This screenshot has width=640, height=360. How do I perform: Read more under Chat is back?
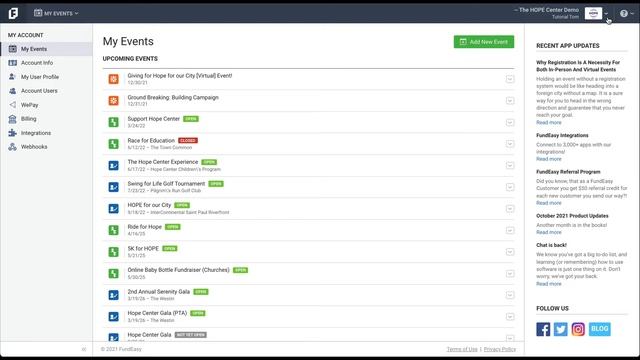click(x=549, y=284)
